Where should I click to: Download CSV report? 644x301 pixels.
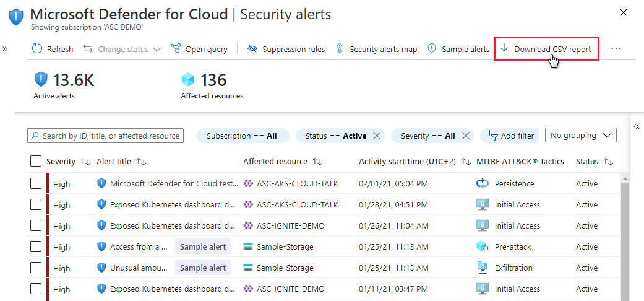pyautogui.click(x=546, y=49)
